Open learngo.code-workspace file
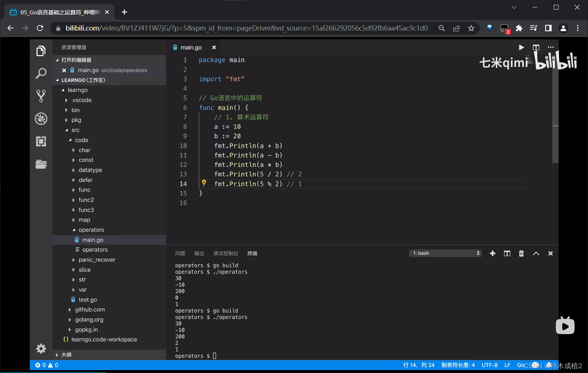This screenshot has width=588, height=373. coord(104,340)
